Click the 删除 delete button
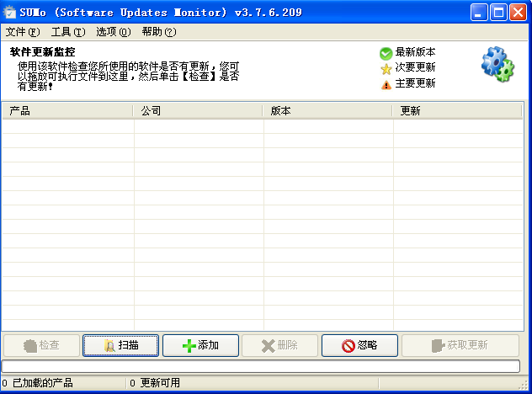This screenshot has width=532, height=394. (279, 345)
